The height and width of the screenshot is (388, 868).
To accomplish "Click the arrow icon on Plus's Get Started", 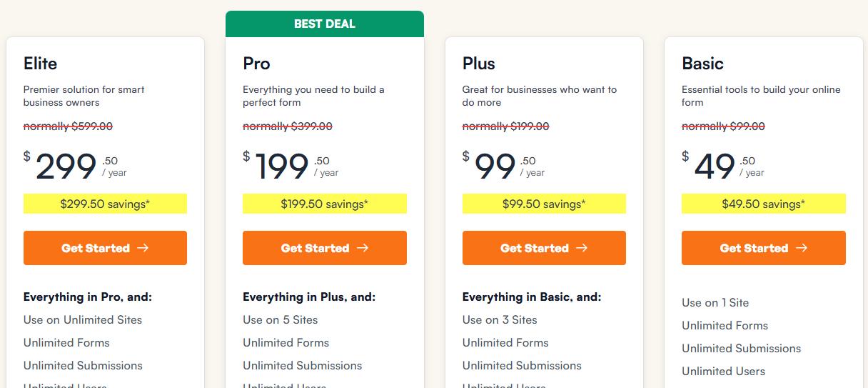I will [582, 248].
